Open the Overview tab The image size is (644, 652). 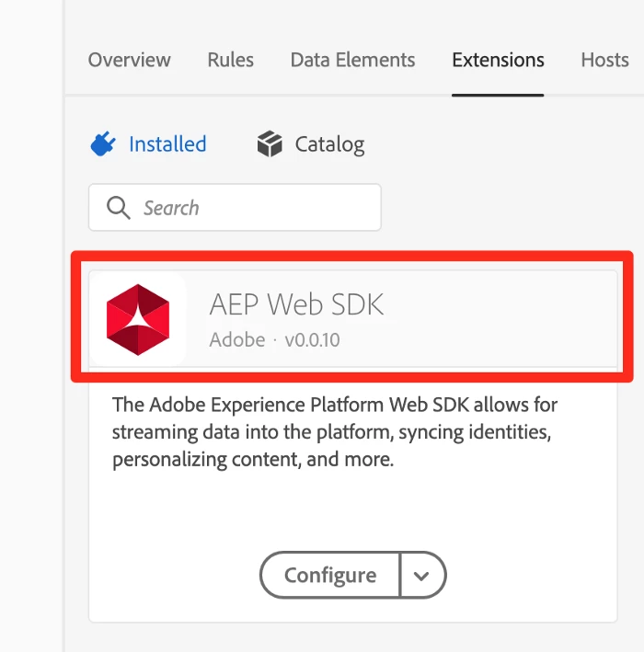pyautogui.click(x=129, y=60)
